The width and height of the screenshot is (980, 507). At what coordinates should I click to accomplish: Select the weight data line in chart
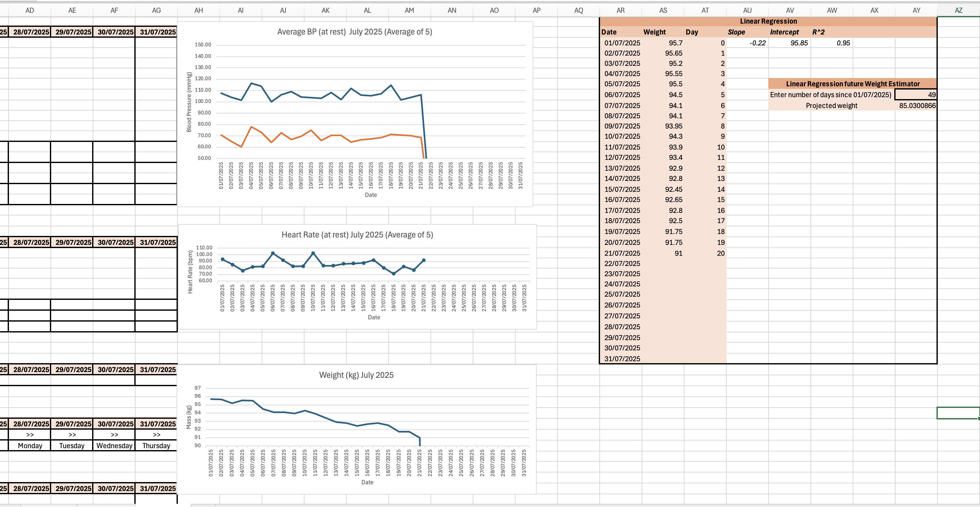click(x=315, y=414)
